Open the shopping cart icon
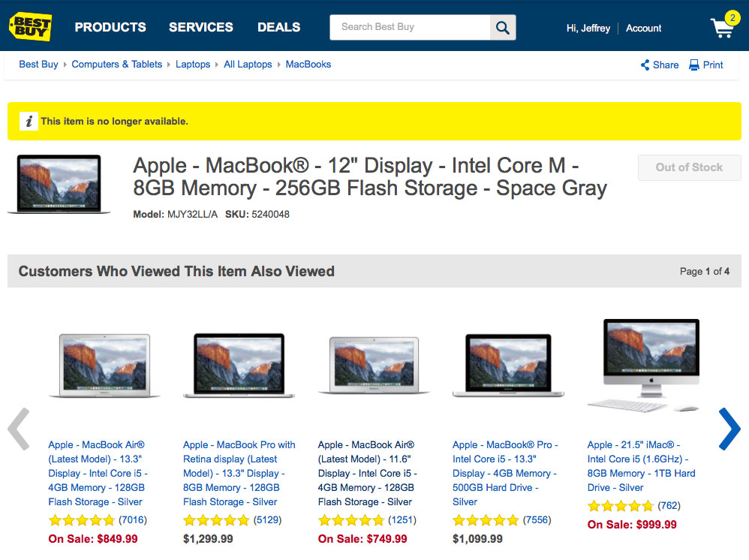 coord(722,29)
